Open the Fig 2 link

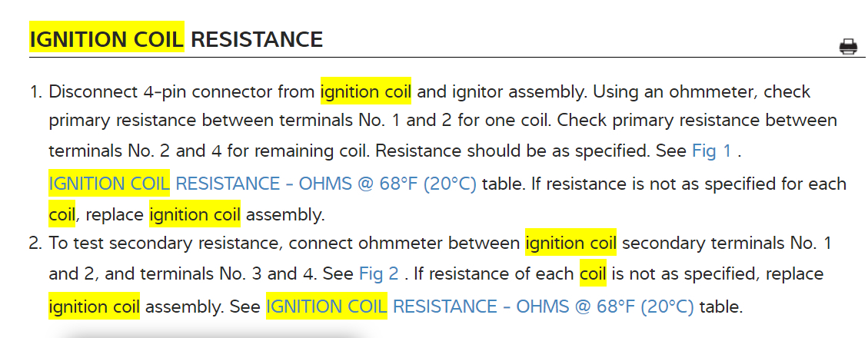pos(378,274)
